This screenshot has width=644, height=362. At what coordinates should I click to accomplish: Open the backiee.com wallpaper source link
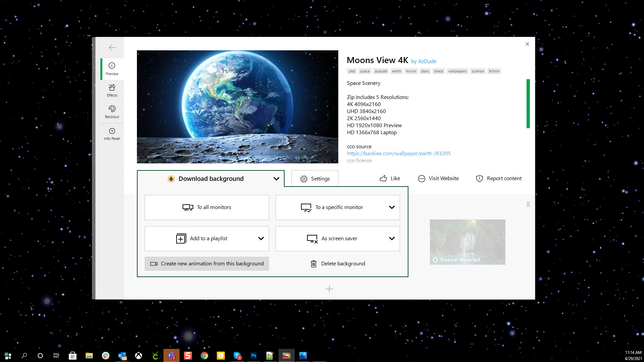click(x=399, y=153)
